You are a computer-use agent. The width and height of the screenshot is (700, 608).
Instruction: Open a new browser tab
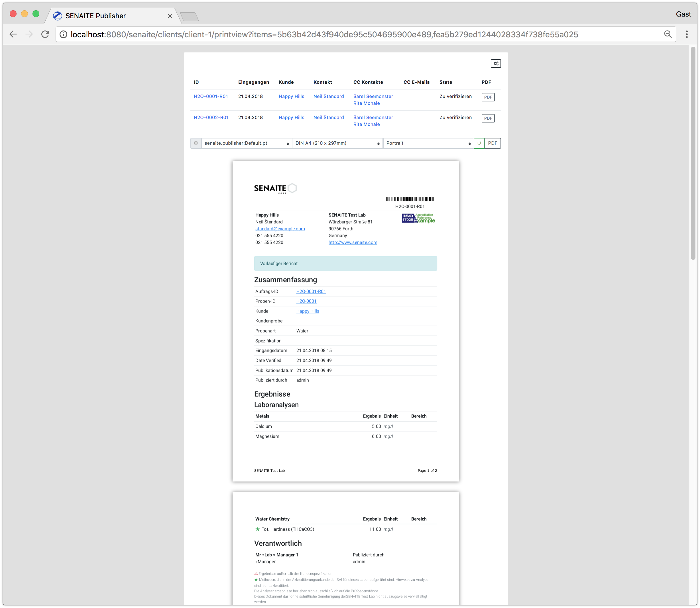[x=189, y=16]
